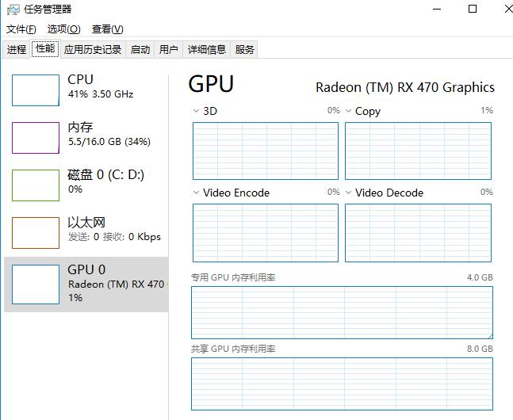Viewport: 513px width, 420px height.
Task: Open the 查看(V) menu
Action: 108,29
